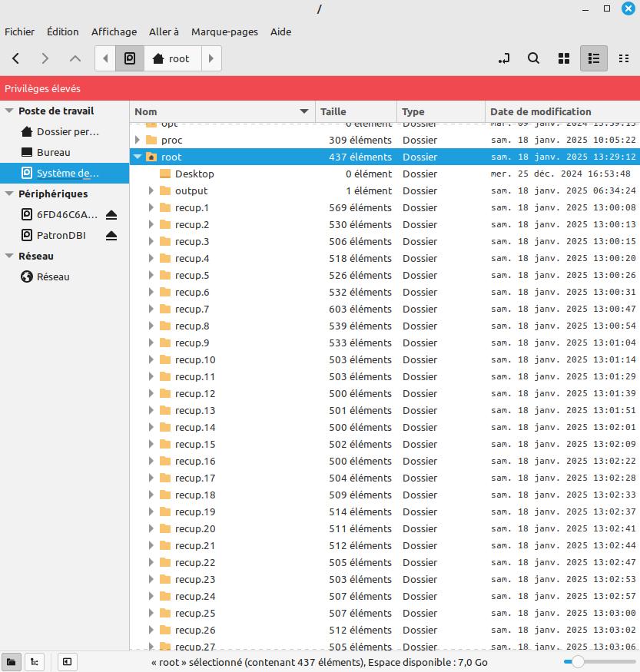Go back using the left arrow button

[16, 58]
